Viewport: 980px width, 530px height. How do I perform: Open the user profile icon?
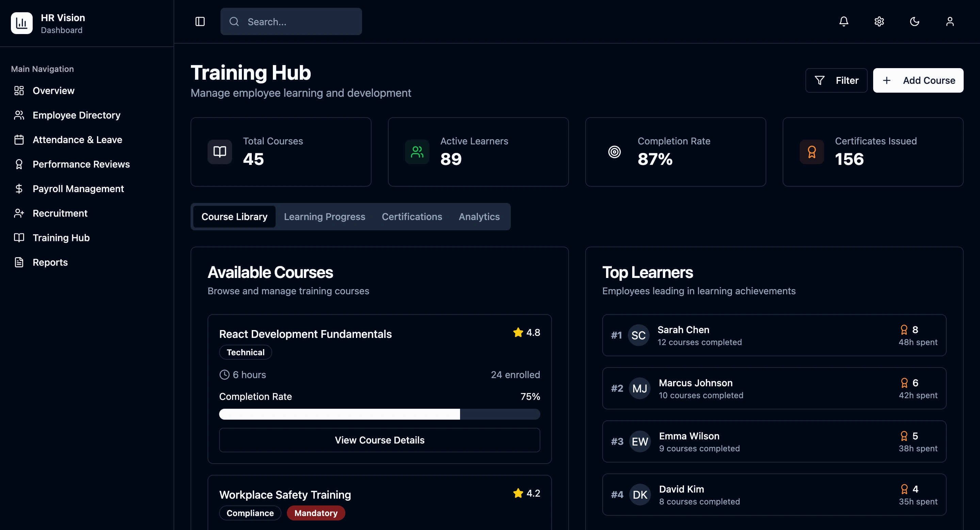[950, 22]
